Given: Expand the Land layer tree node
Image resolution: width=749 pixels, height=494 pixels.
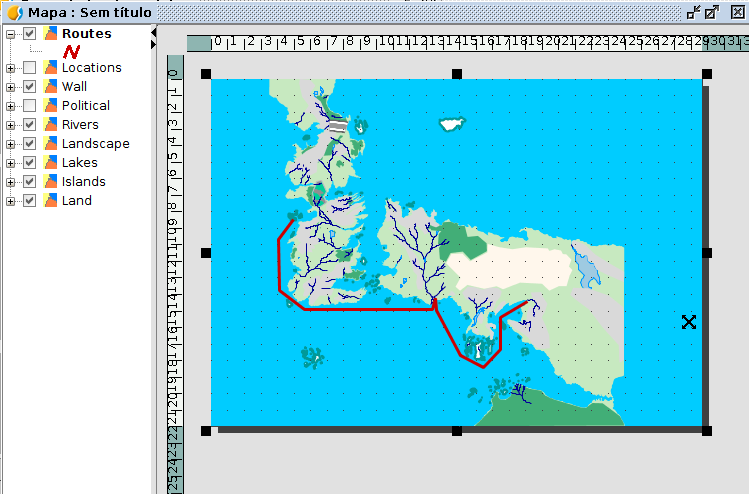Looking at the screenshot, I should pyautogui.click(x=11, y=201).
